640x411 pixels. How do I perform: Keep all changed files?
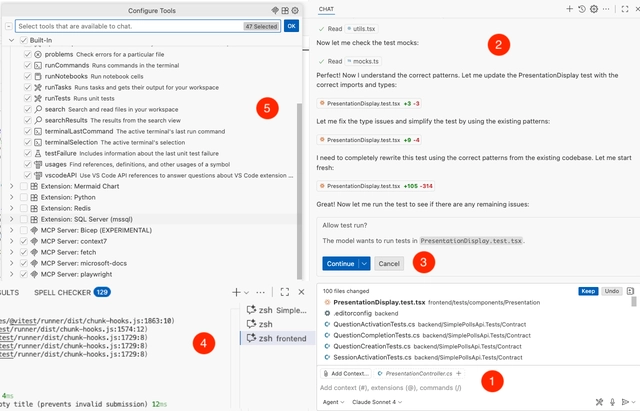(588, 291)
